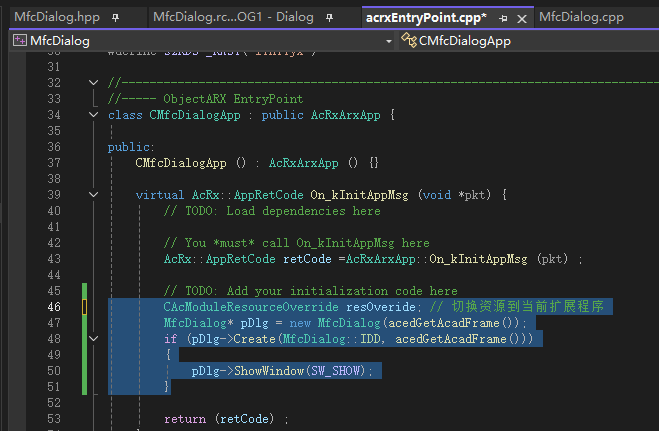Click the pin icon on MfcDialog.rc Dialog tab

click(x=334, y=18)
